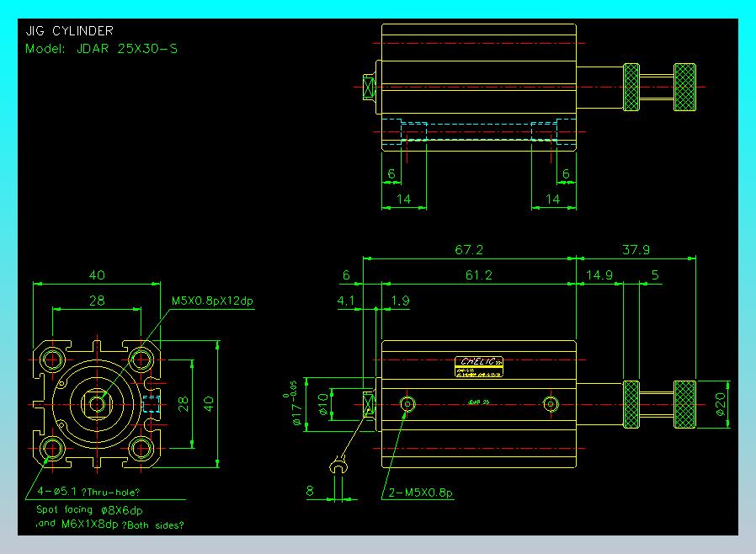The image size is (756, 554).
Task: Select the 14.9 dimension value
Action: pyautogui.click(x=599, y=275)
